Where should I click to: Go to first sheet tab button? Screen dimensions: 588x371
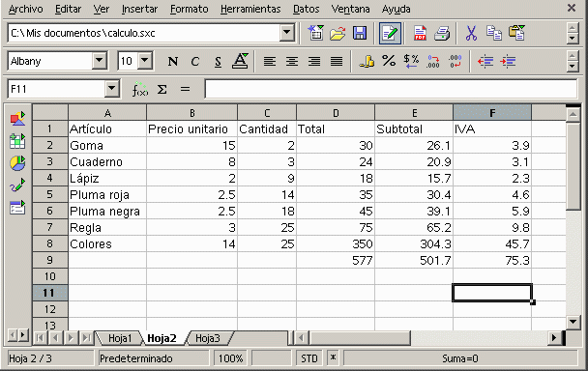(x=40, y=338)
